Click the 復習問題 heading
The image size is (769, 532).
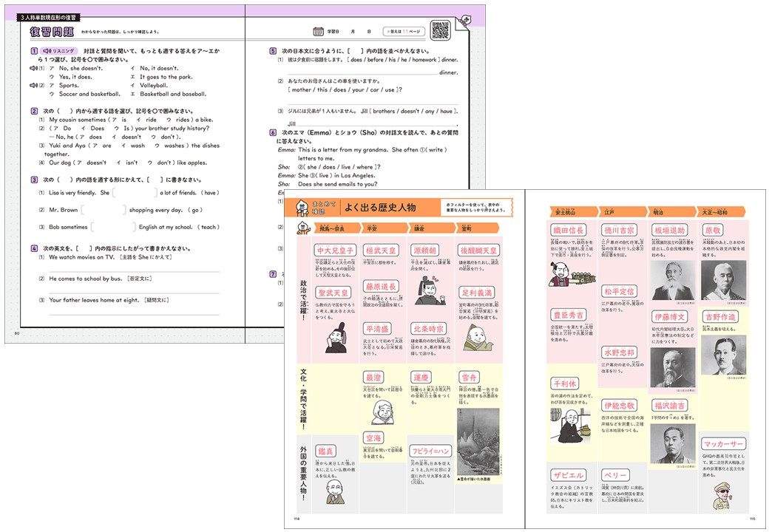click(52, 32)
